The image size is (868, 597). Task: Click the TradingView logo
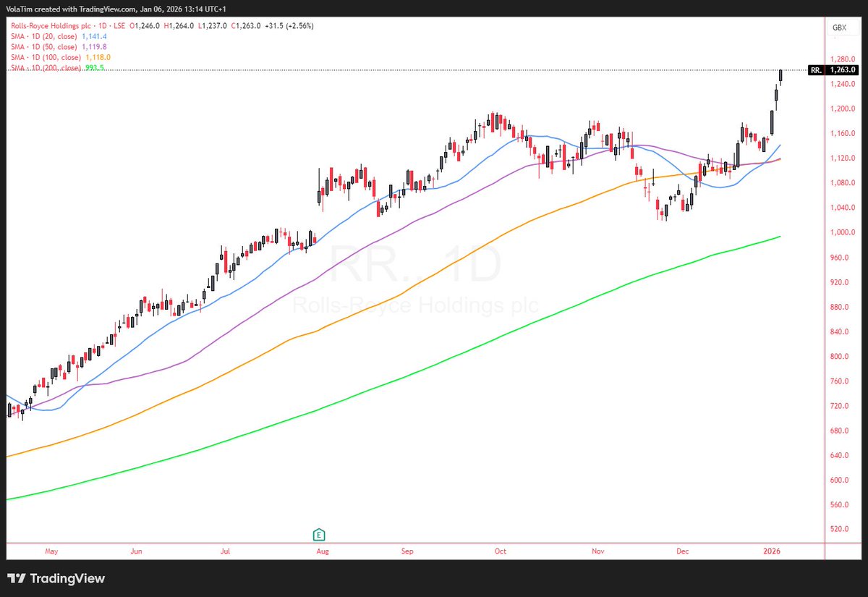click(x=56, y=578)
